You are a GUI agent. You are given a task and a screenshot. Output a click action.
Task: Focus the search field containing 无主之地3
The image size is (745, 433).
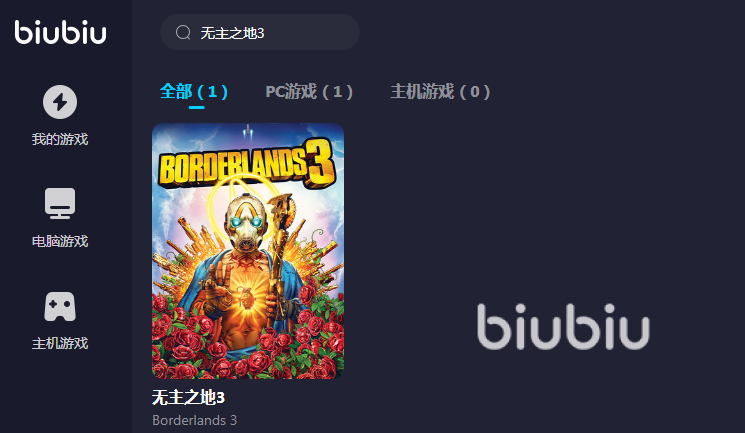click(260, 32)
